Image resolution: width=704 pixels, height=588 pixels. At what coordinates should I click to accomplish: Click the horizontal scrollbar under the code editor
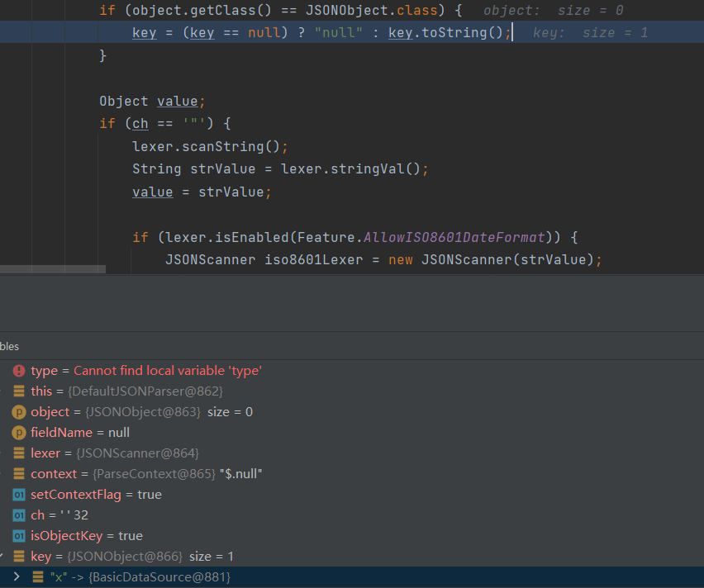point(53,269)
